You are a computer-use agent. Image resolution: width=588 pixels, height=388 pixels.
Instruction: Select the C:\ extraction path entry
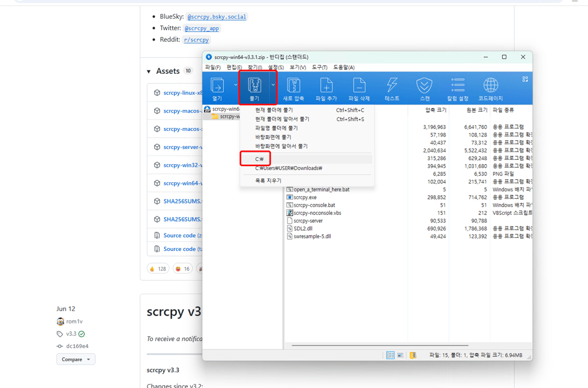click(307, 159)
